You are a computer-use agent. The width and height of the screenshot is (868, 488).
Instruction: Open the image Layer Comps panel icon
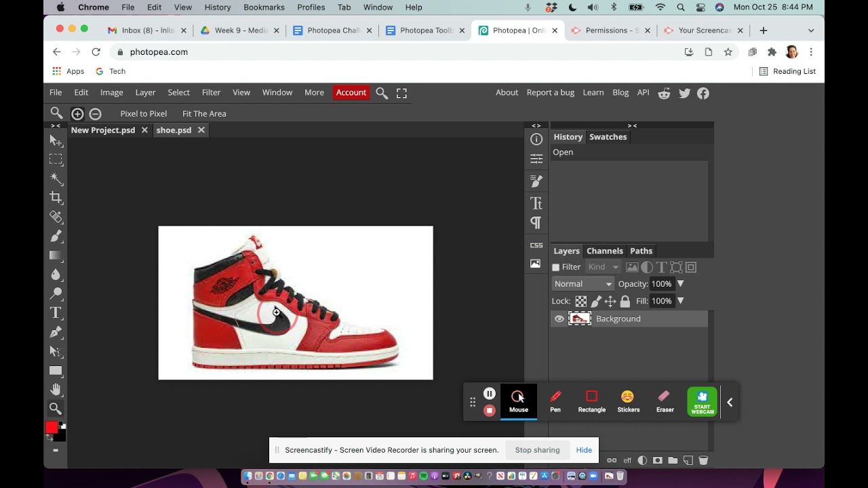point(536,264)
